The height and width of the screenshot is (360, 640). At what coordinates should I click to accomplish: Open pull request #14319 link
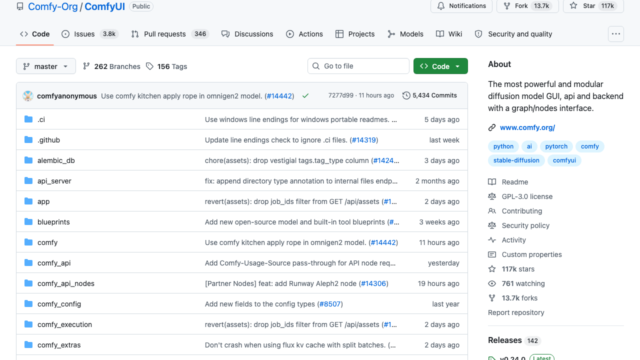pos(364,140)
